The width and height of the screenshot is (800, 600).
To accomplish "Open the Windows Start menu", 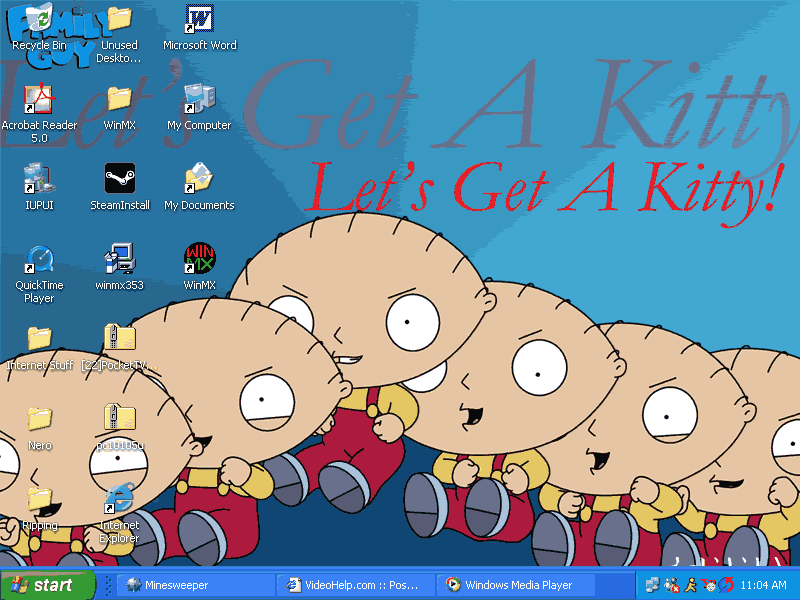I will coord(47,585).
